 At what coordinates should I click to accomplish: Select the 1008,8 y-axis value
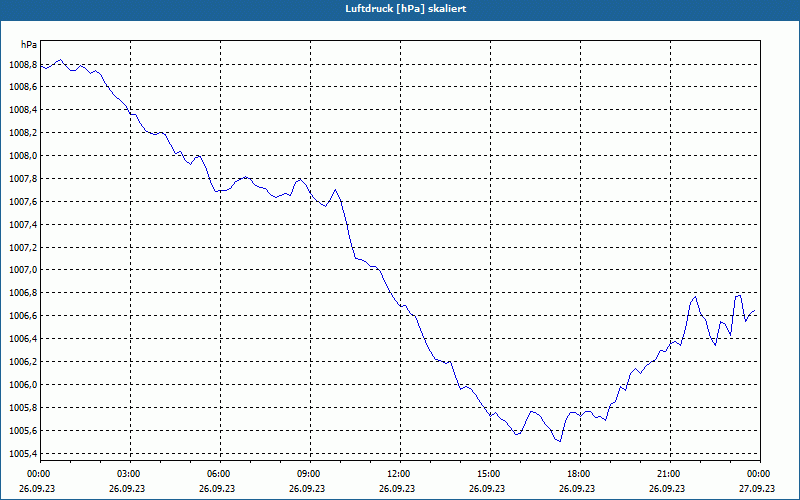(x=23, y=65)
